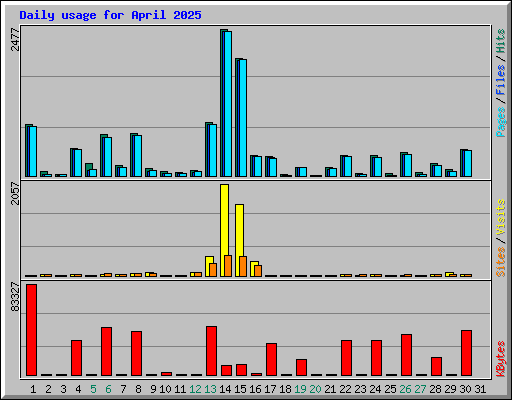Click day label 14 on x-axis
Viewport: 512px width, 400px height.
pyautogui.click(x=225, y=389)
